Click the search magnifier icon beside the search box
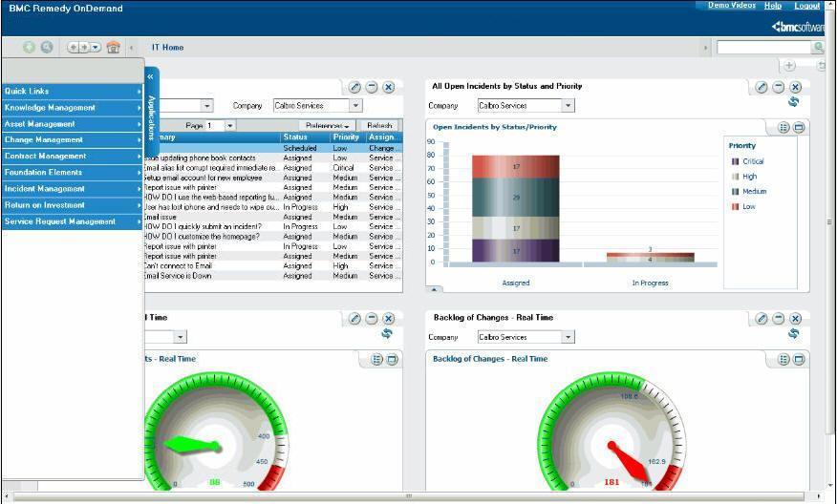 click(x=819, y=47)
